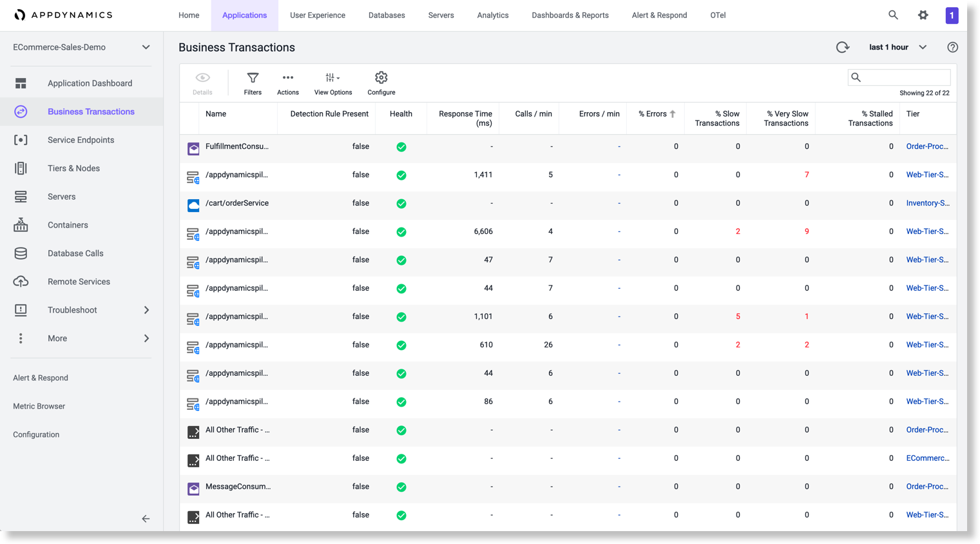Click the Details eye icon
Viewport: 980px width, 544px height.
click(x=202, y=77)
